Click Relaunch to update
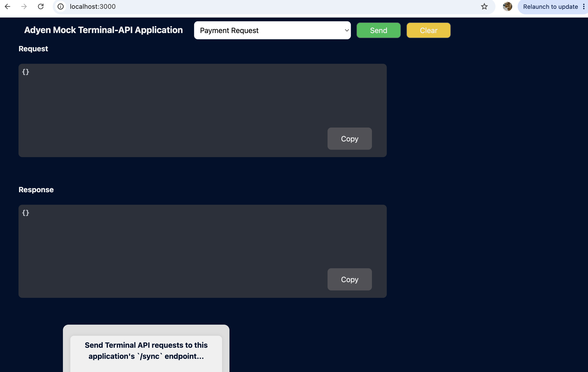The width and height of the screenshot is (588, 372). tap(550, 7)
